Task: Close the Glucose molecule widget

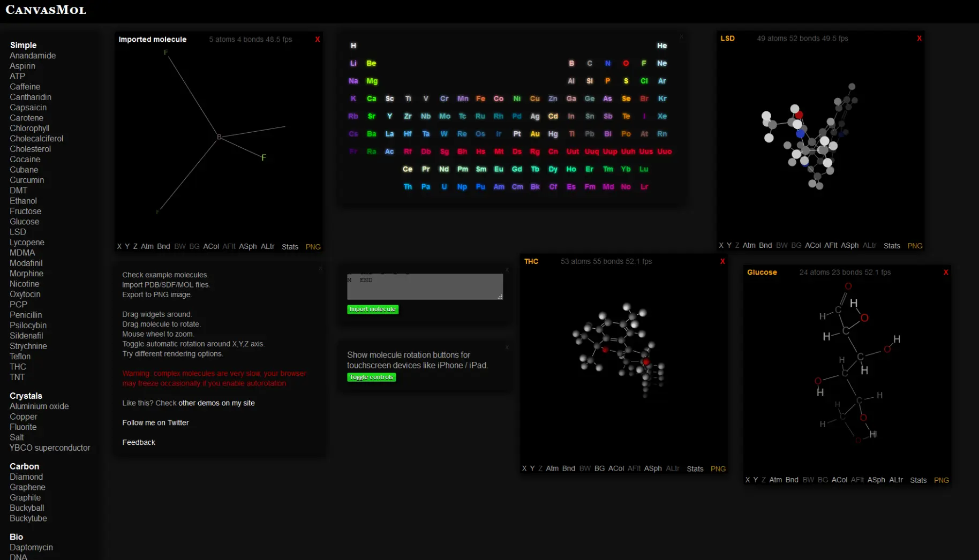Action: [946, 273]
